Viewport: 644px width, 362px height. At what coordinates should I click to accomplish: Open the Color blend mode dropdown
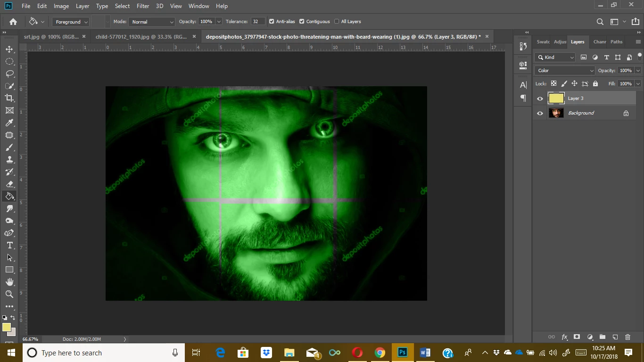565,70
